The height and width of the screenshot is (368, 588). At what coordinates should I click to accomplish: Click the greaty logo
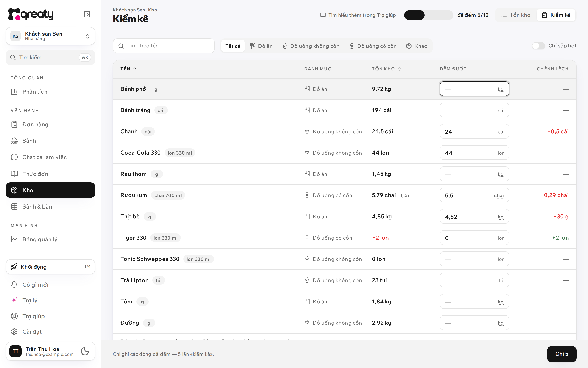[x=31, y=14]
